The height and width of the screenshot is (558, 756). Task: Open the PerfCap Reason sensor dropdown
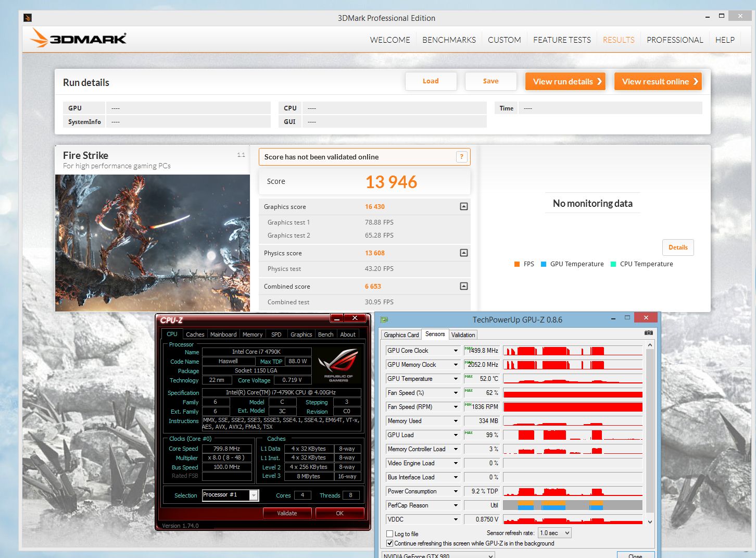[x=456, y=505]
